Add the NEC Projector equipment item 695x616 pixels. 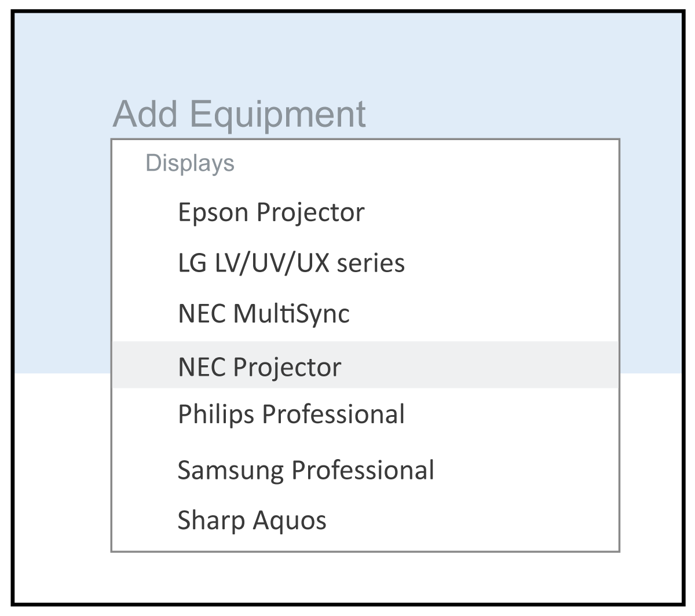tap(259, 366)
